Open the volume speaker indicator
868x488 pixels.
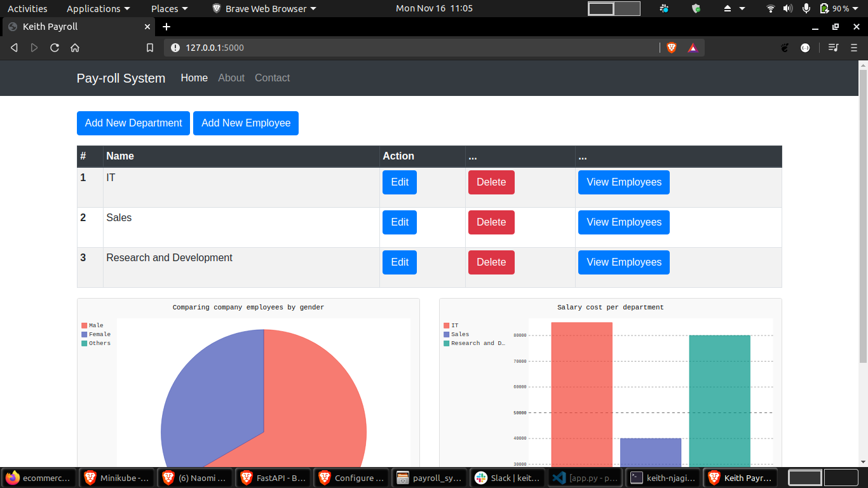(788, 8)
